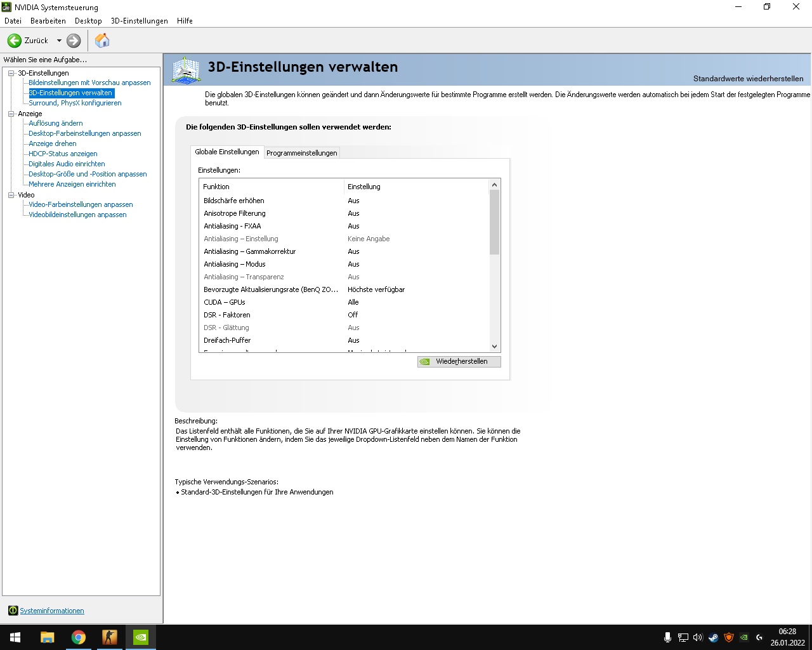Click the green Zurück back arrow icon
Image resolution: width=812 pixels, height=650 pixels.
tap(14, 41)
